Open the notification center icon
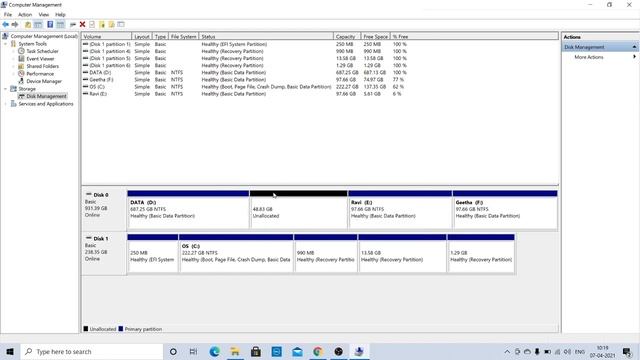This screenshot has height=360, width=640. 627,351
